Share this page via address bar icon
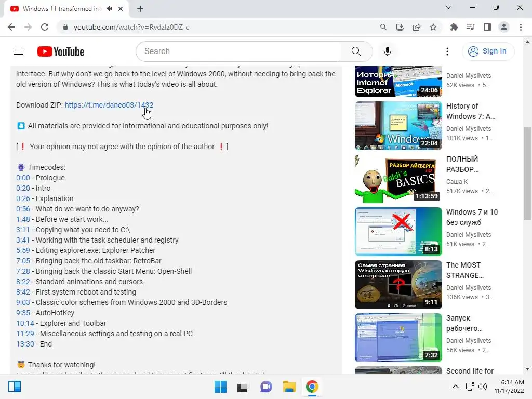Screen dimensions: 532x399 pyautogui.click(x=416, y=27)
